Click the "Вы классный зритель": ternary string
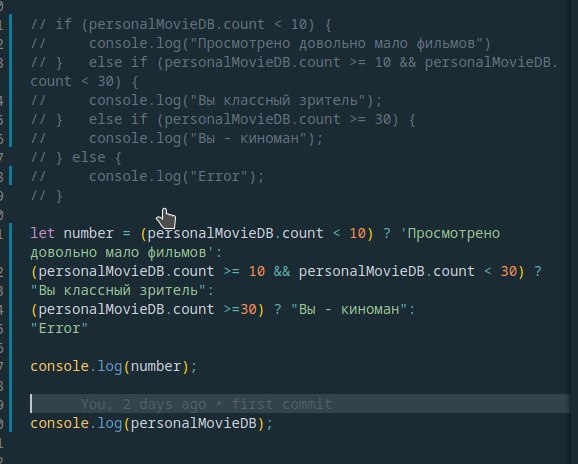 (122, 290)
